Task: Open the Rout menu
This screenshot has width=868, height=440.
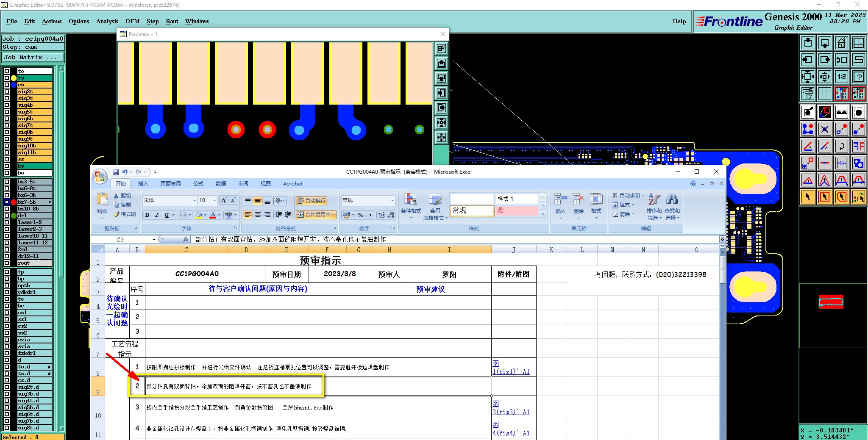Action: (x=172, y=21)
